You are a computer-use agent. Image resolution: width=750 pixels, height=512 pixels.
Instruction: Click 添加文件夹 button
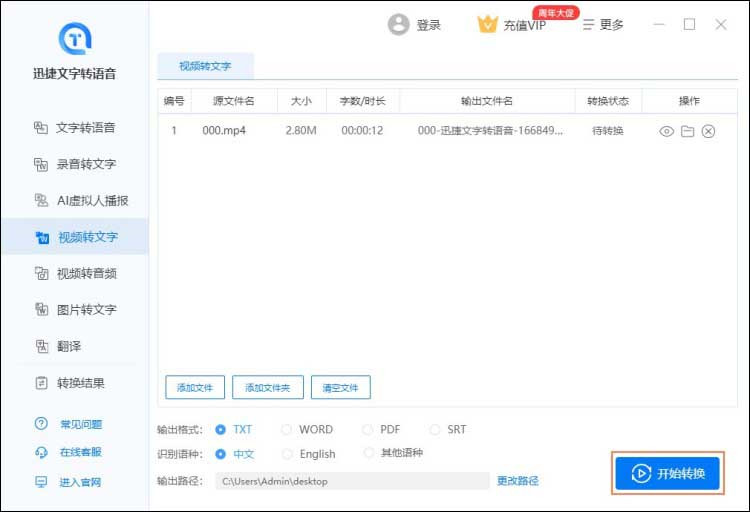click(268, 387)
